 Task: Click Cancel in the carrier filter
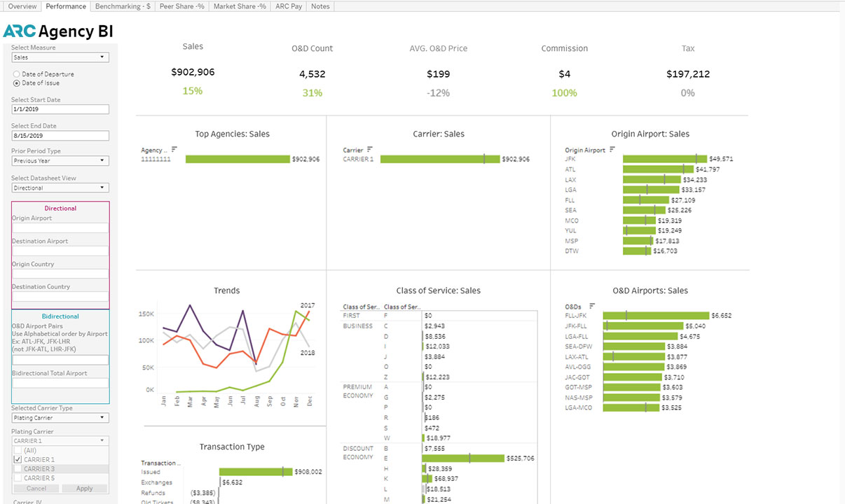pyautogui.click(x=36, y=489)
